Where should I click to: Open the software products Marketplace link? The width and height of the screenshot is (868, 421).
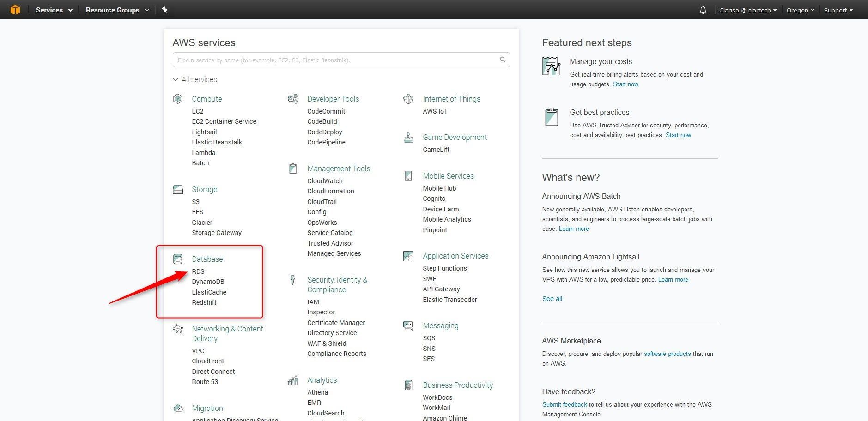click(x=667, y=354)
